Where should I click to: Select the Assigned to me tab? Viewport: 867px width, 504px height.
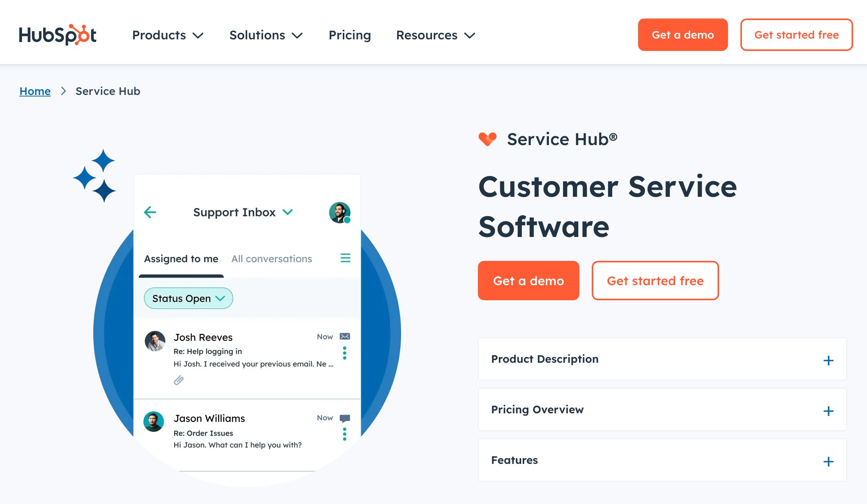(x=181, y=259)
